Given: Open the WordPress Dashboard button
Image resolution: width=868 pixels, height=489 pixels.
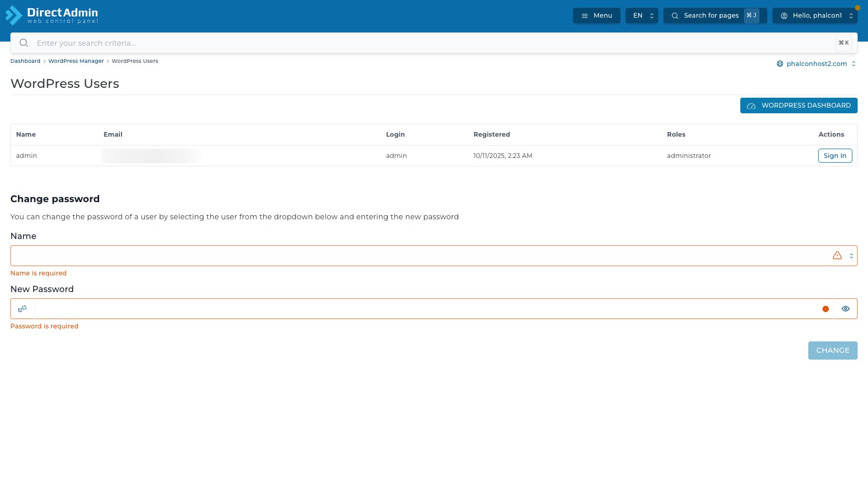Looking at the screenshot, I should [798, 105].
